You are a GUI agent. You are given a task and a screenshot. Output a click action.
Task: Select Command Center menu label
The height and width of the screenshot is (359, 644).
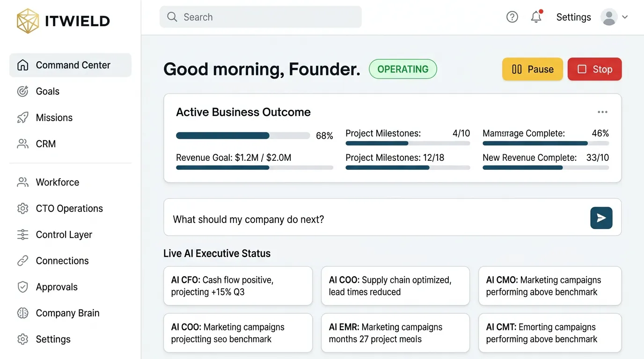point(73,65)
